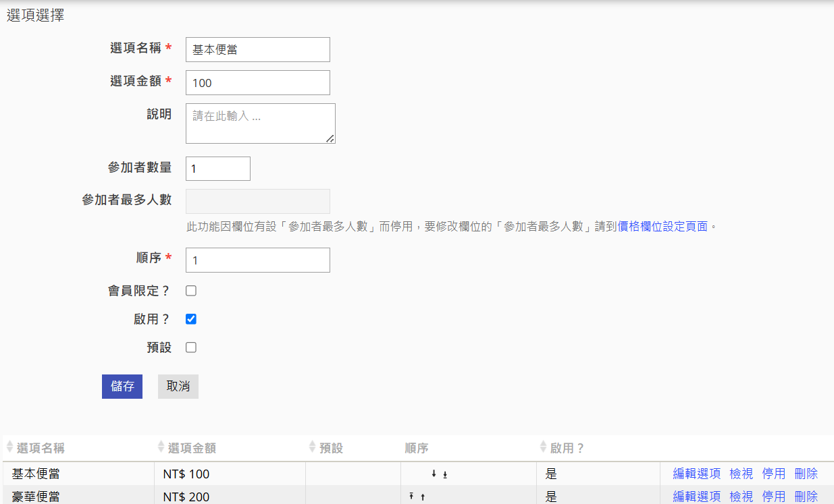This screenshot has height=504, width=834.
Task: Edit option for 基本便當 row
Action: (697, 474)
